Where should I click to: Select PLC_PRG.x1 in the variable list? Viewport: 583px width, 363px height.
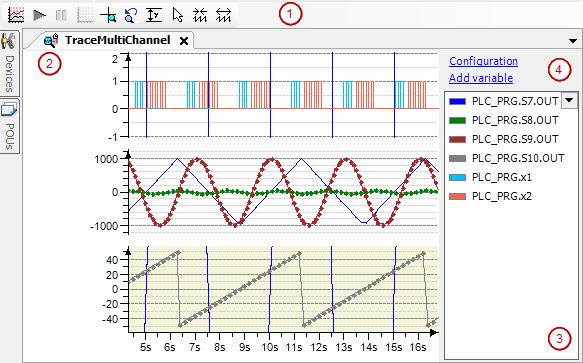502,177
